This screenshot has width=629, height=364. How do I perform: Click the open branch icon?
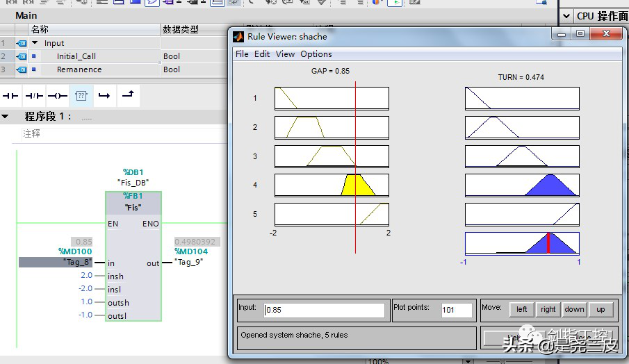104,95
